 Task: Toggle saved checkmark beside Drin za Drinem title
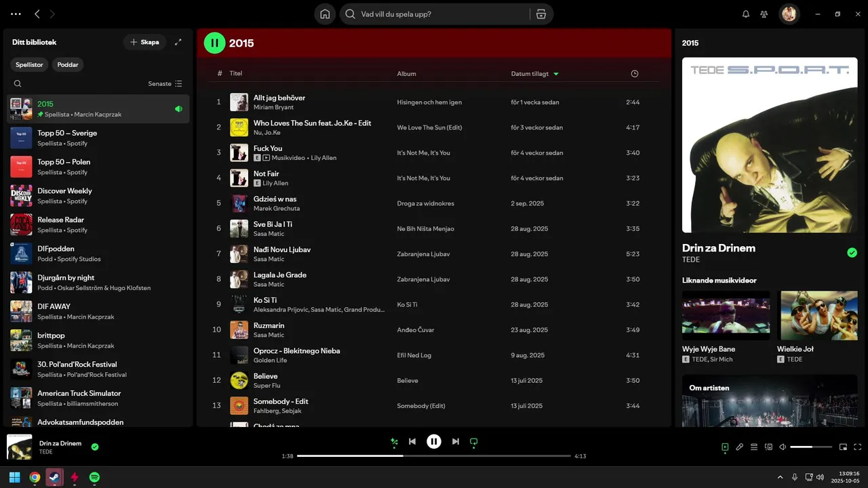(852, 253)
